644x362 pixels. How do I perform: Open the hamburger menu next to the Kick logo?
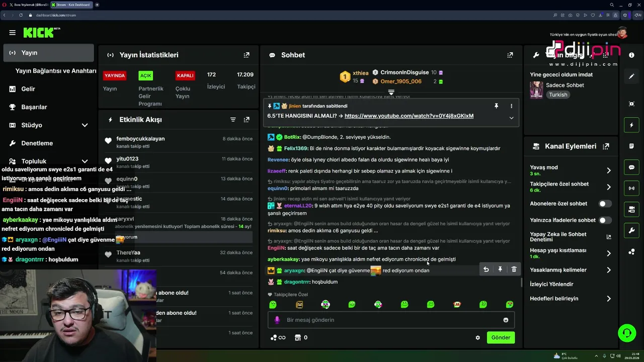[12, 33]
